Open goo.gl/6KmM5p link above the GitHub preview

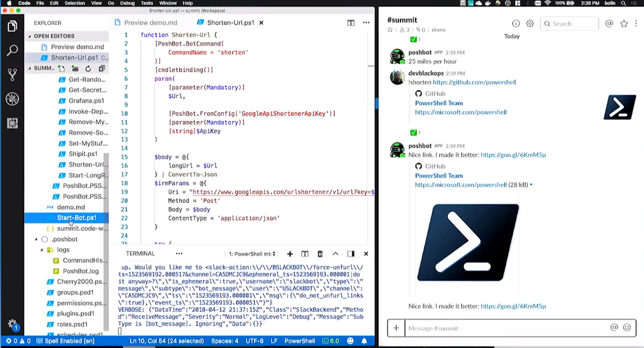coord(513,155)
